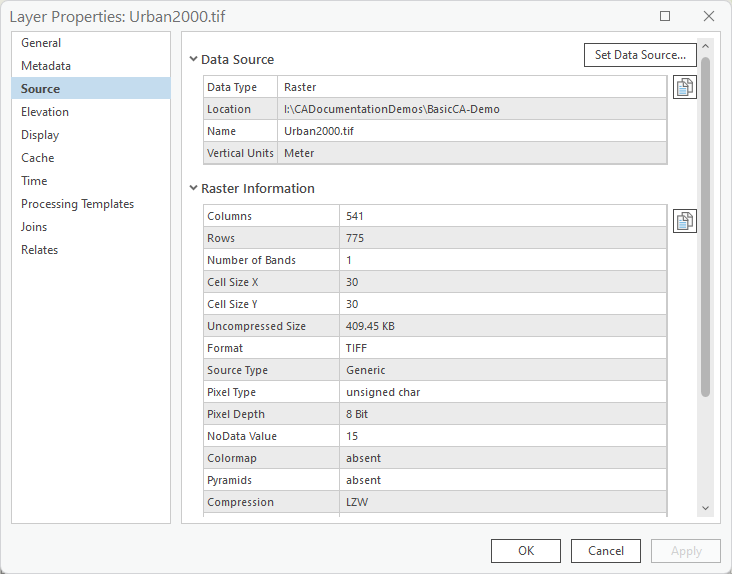Click the Colormap value absent
Viewport: 732px width, 574px height.
363,458
